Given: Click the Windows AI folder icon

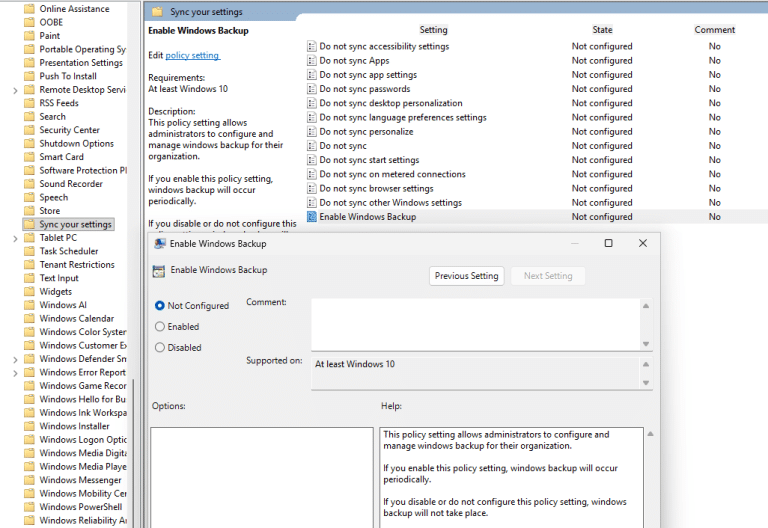Looking at the screenshot, I should (29, 305).
